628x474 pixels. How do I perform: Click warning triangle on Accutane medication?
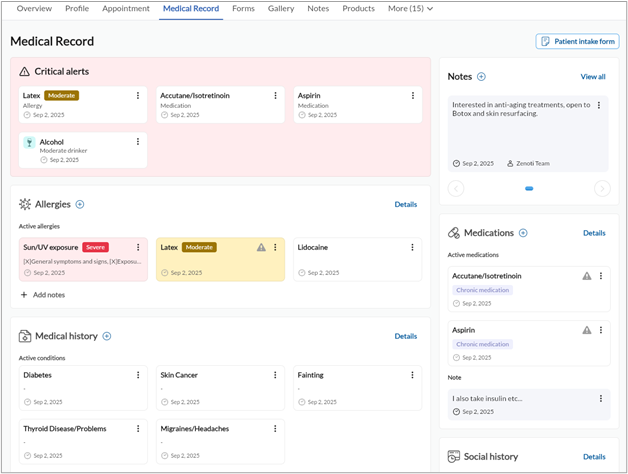(x=587, y=276)
